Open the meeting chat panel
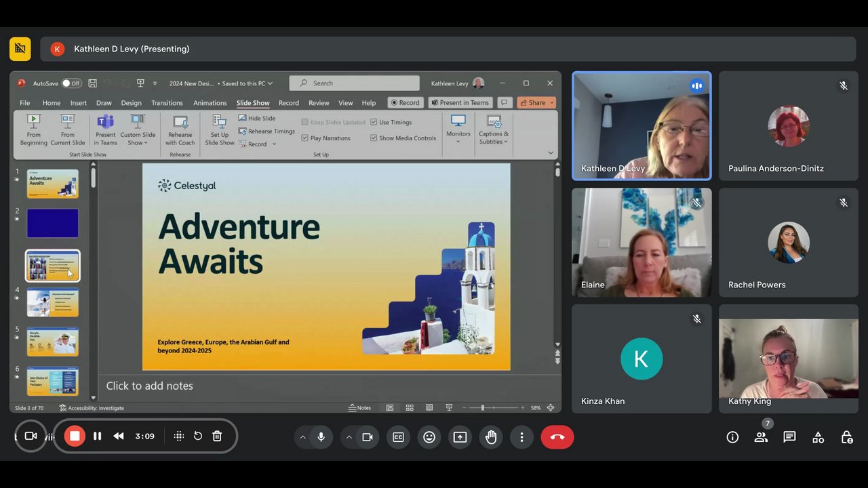 coord(789,437)
